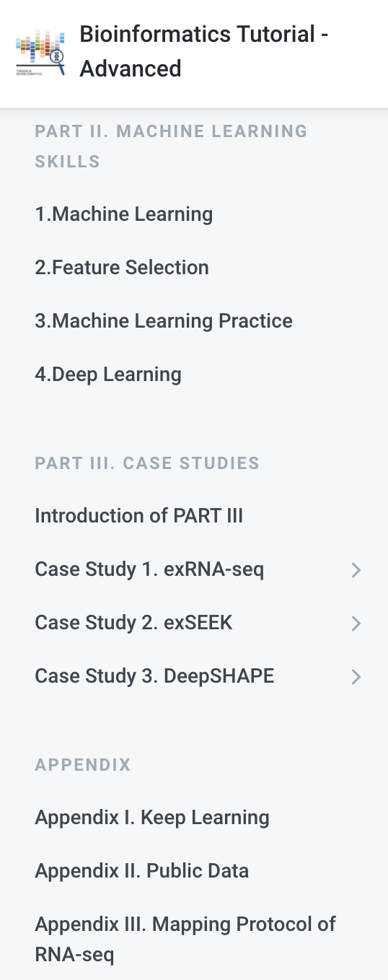388x980 pixels.
Task: Open 4.Deep Learning chapter
Action: tap(108, 375)
